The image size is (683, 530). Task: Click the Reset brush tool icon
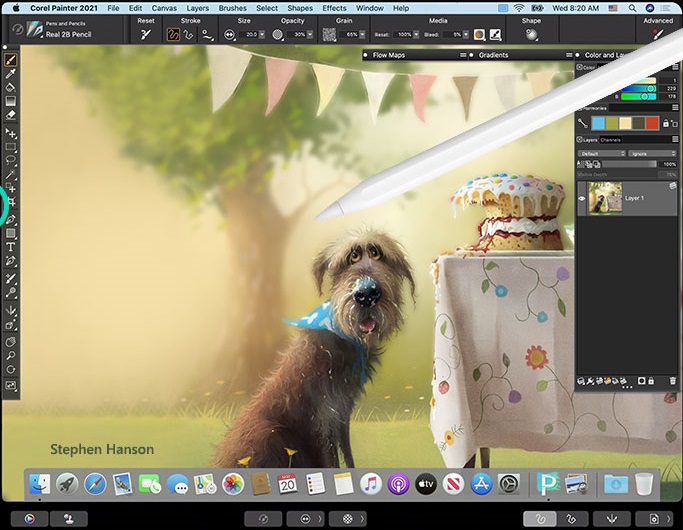145,34
